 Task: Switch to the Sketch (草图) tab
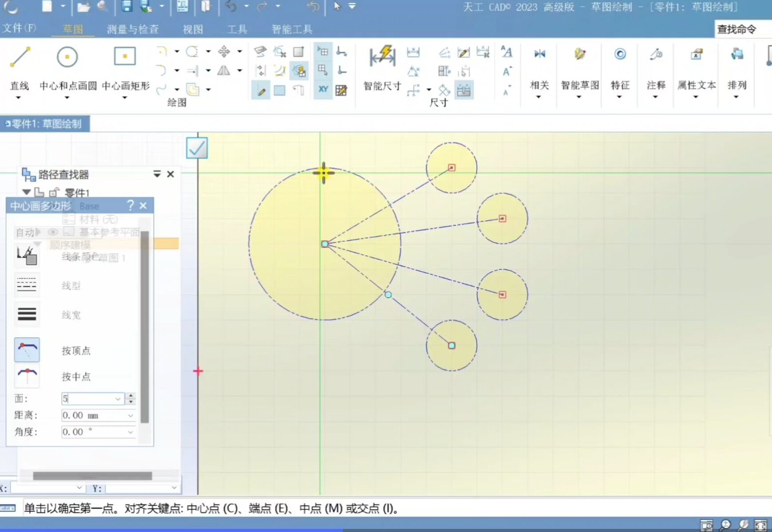coord(73,29)
